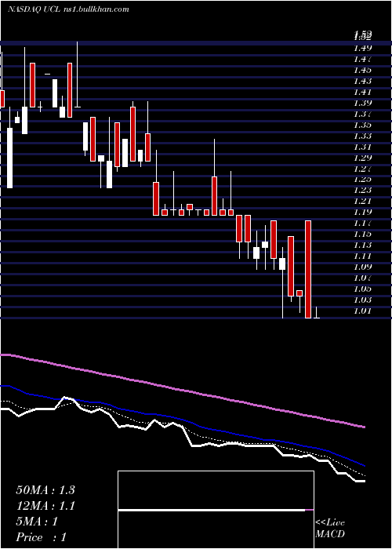Image resolution: width=392 pixels, height=549 pixels.
Task: Click the 1.01 price axis label
Action: click(362, 311)
